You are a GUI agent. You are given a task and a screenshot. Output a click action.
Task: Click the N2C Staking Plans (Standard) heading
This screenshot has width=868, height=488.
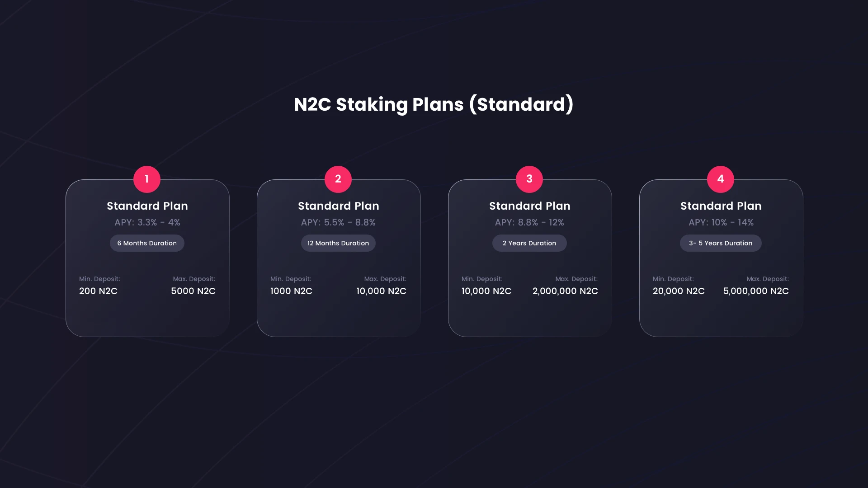pyautogui.click(x=434, y=104)
